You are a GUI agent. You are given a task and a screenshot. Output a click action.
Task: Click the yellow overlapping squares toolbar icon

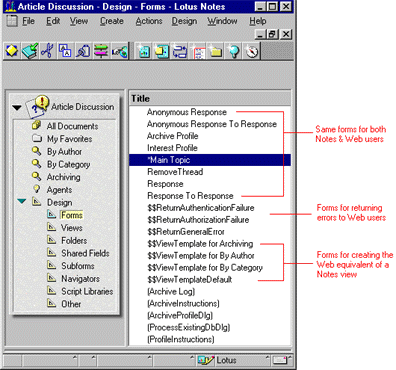click(162, 51)
